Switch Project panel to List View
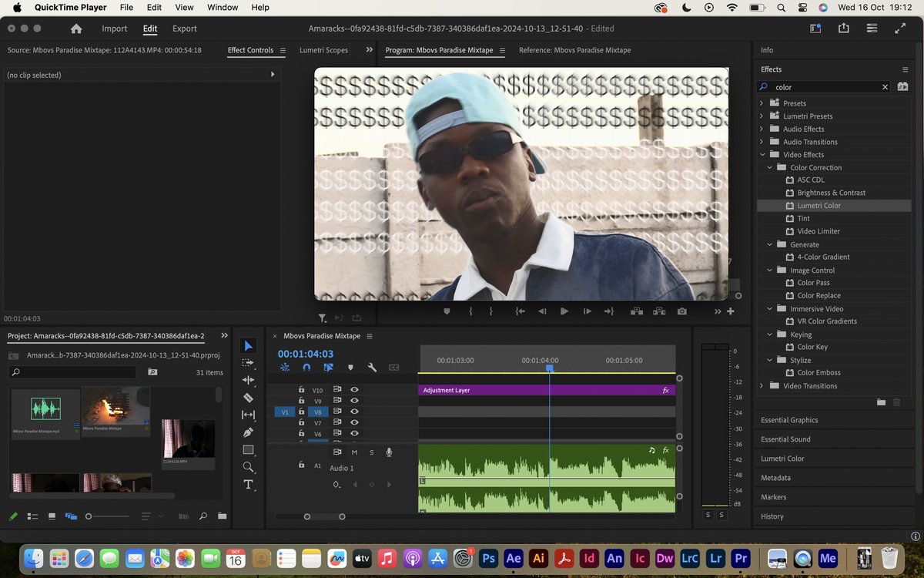Screen dimensions: 924x578 tap(32, 516)
